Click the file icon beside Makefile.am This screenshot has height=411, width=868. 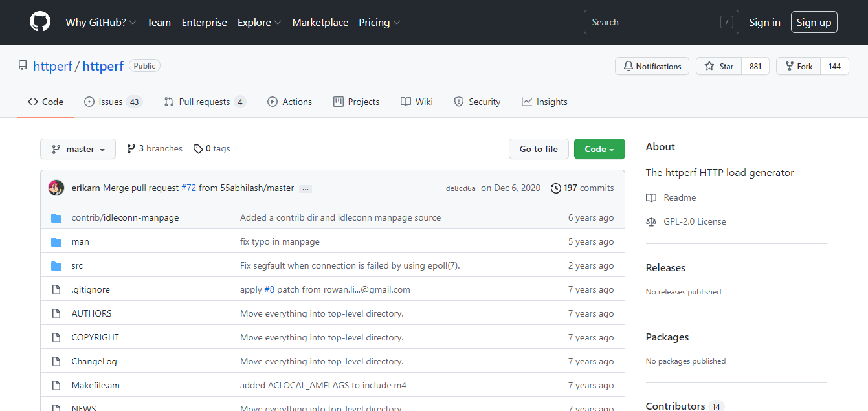click(56, 385)
